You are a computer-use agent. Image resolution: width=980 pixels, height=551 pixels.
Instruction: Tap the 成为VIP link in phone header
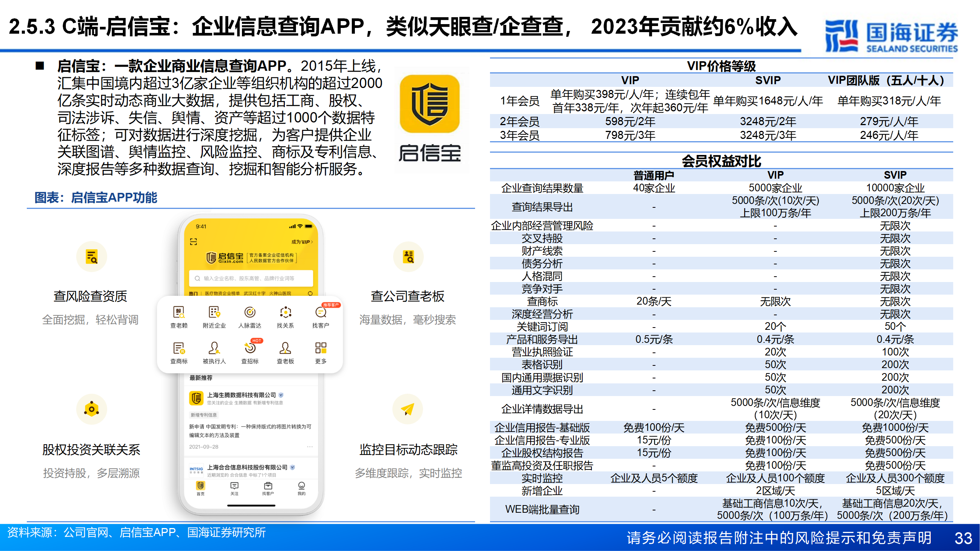click(x=302, y=242)
